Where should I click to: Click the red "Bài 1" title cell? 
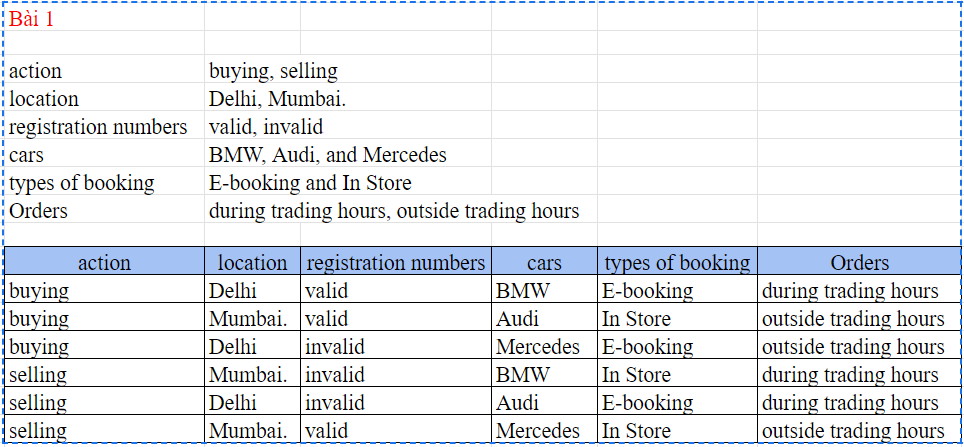[32, 20]
